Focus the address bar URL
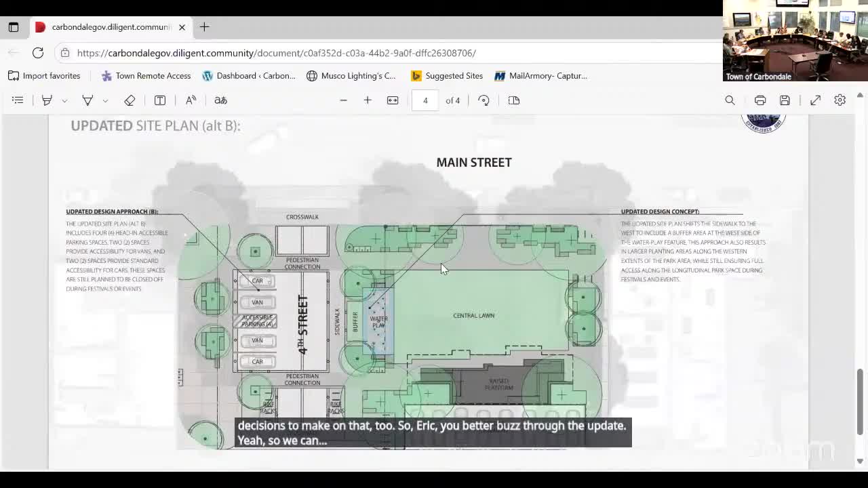The height and width of the screenshot is (488, 868). pos(277,53)
